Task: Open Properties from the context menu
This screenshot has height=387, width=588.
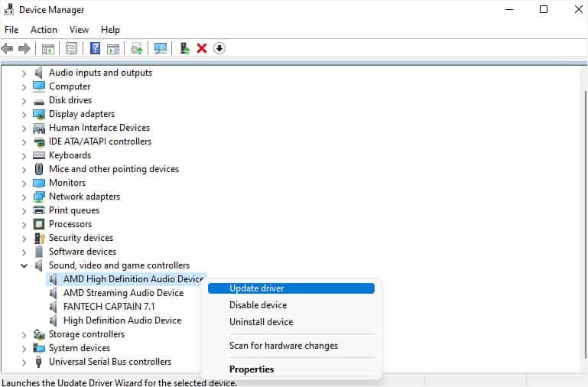Action: (x=291, y=369)
